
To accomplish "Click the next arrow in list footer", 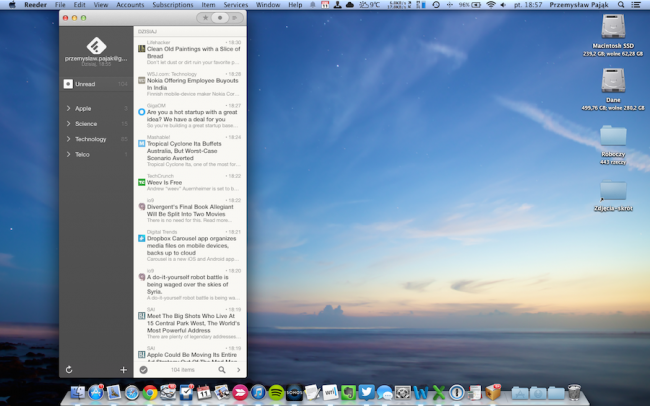I will point(238,370).
